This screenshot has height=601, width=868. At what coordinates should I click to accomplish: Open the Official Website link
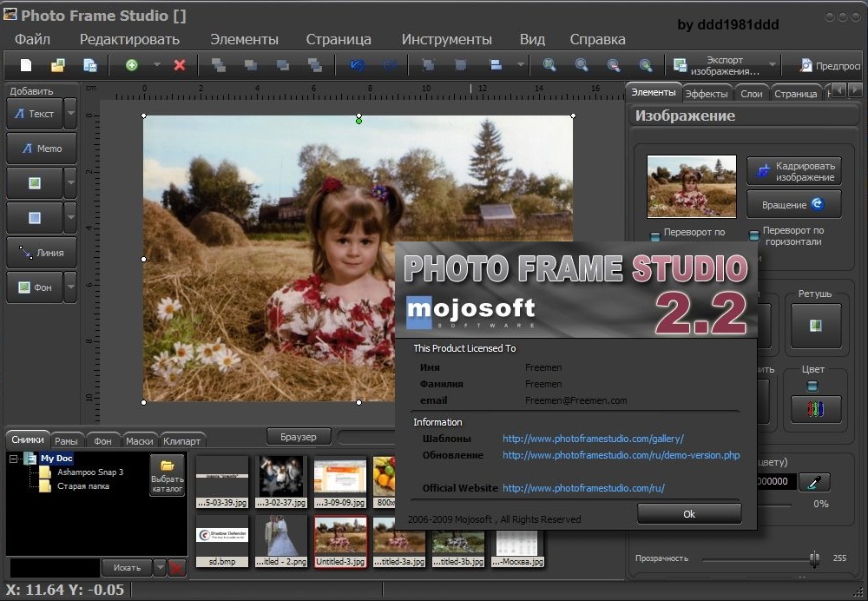(x=583, y=488)
